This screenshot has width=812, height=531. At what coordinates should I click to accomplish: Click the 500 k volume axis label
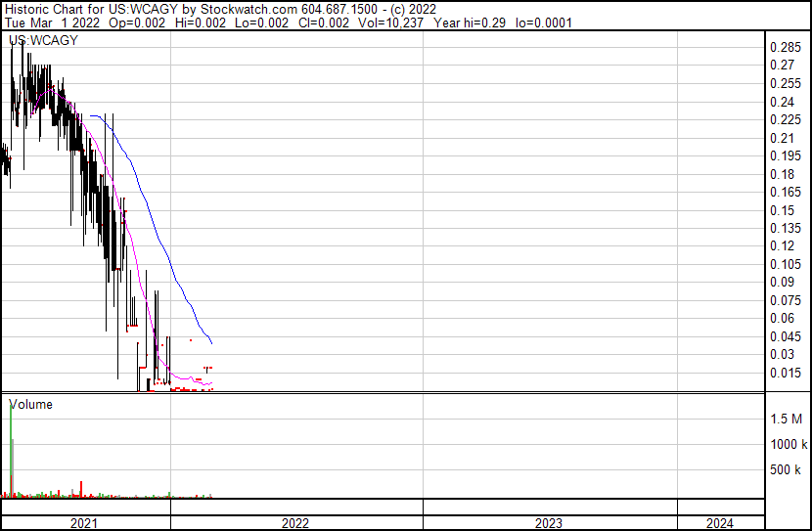(x=786, y=470)
